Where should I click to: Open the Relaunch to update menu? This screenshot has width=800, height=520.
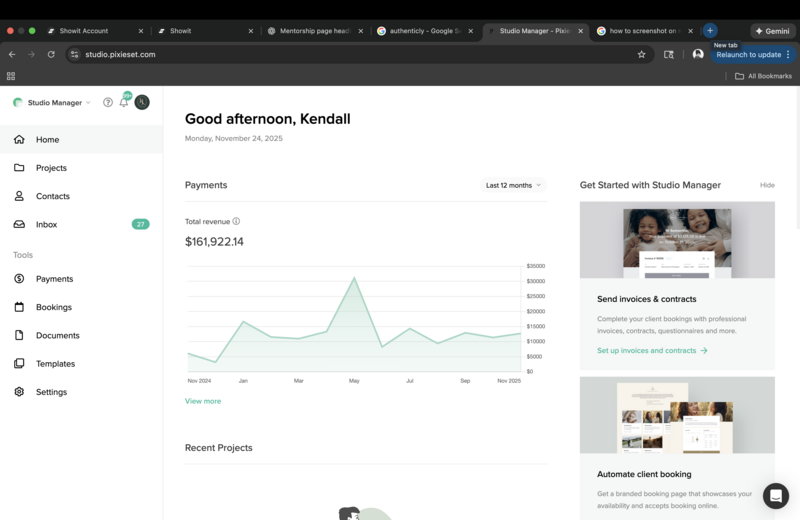(x=754, y=54)
